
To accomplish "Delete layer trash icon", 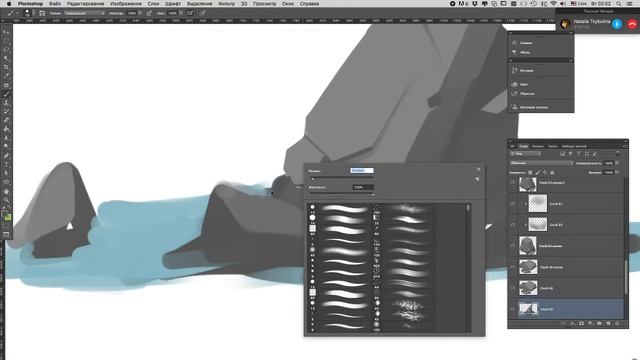I will tap(617, 323).
